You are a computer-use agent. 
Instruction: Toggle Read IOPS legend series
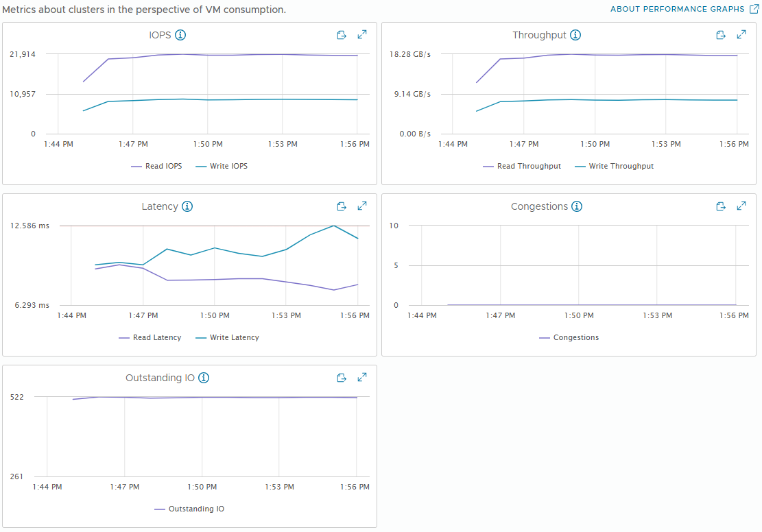tap(156, 166)
